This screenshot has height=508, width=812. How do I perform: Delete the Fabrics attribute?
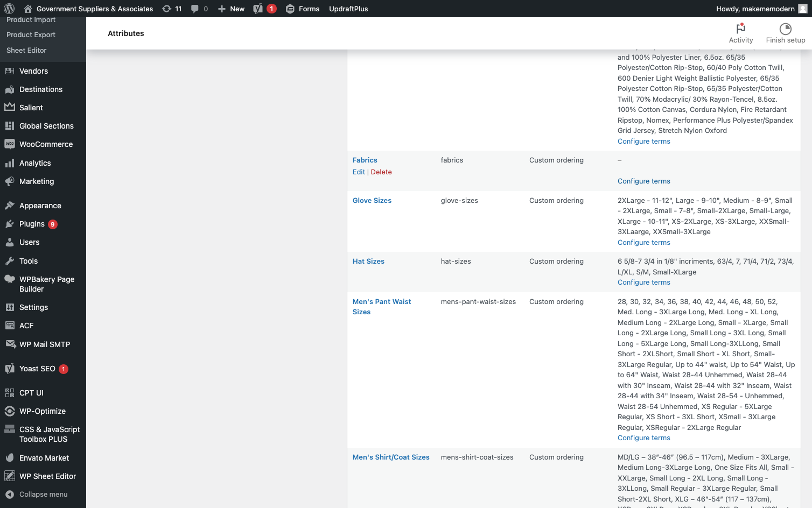click(x=381, y=172)
